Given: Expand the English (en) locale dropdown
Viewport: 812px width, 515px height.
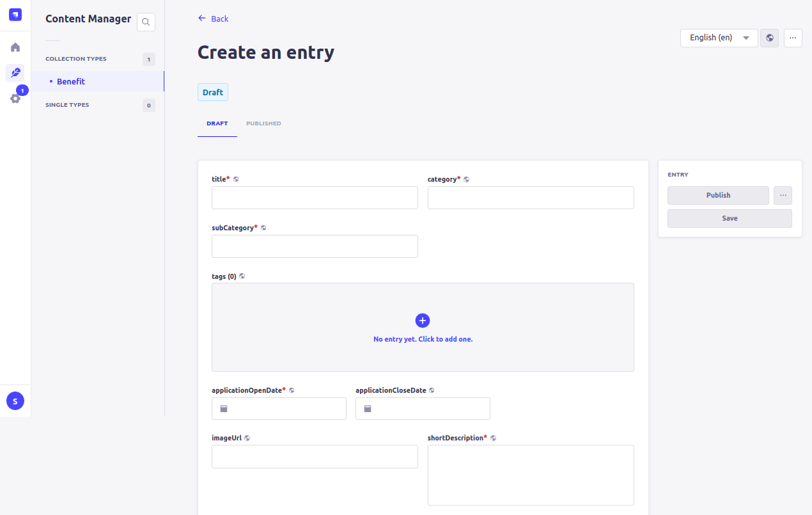Looking at the screenshot, I should (719, 38).
